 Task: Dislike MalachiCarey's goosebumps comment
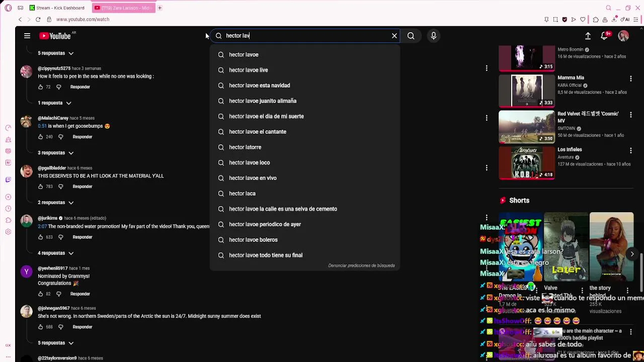[x=61, y=137]
